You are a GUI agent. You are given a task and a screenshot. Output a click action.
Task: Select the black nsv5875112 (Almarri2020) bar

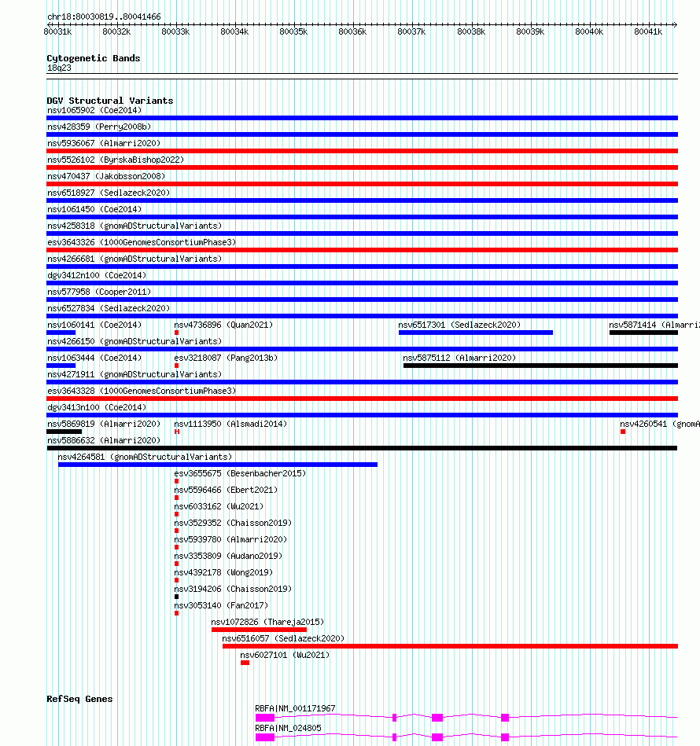tap(540, 366)
